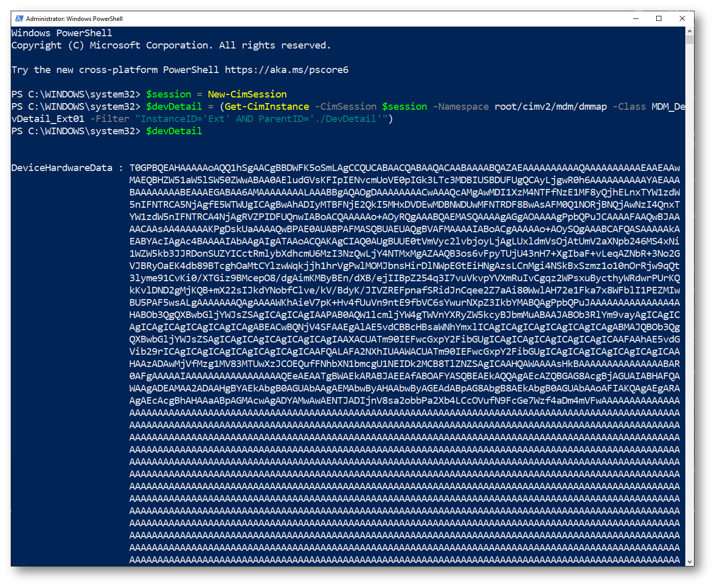
Task: Click the DeviceHardwareData property label
Action: click(x=62, y=168)
